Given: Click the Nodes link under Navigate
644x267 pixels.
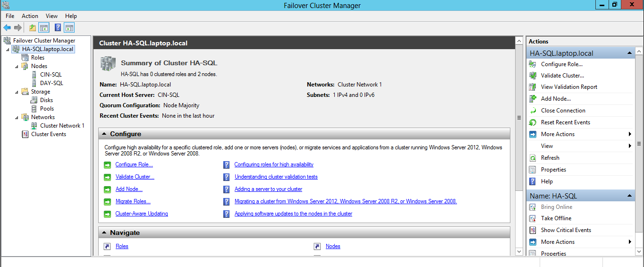Looking at the screenshot, I should tap(333, 246).
